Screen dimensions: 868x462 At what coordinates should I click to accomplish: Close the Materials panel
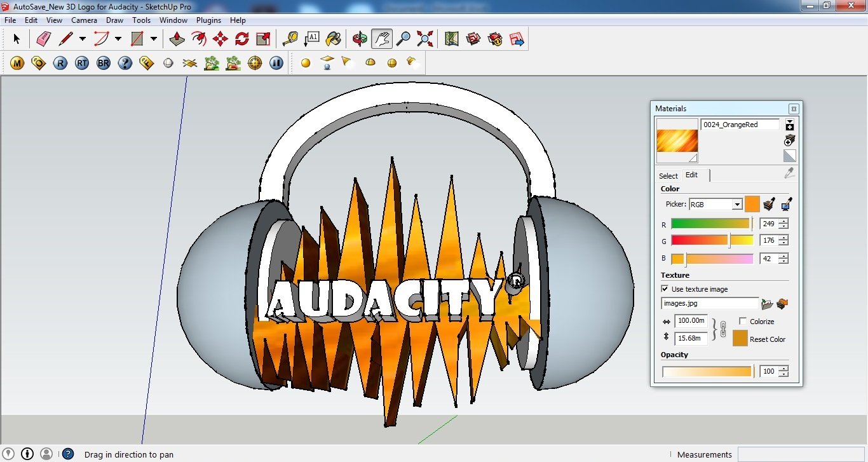point(794,109)
